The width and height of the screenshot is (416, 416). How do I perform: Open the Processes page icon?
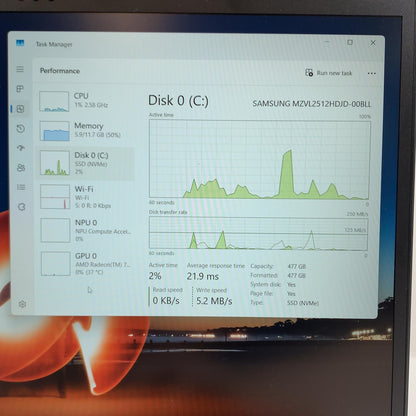click(x=20, y=89)
